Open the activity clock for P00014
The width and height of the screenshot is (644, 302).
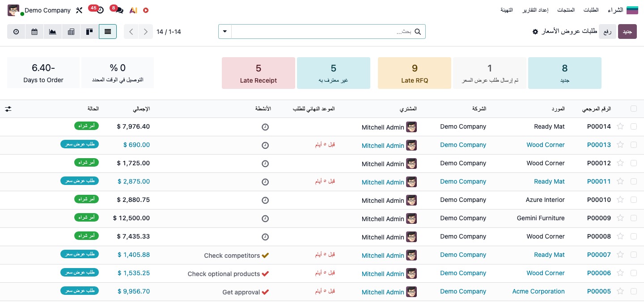(265, 127)
